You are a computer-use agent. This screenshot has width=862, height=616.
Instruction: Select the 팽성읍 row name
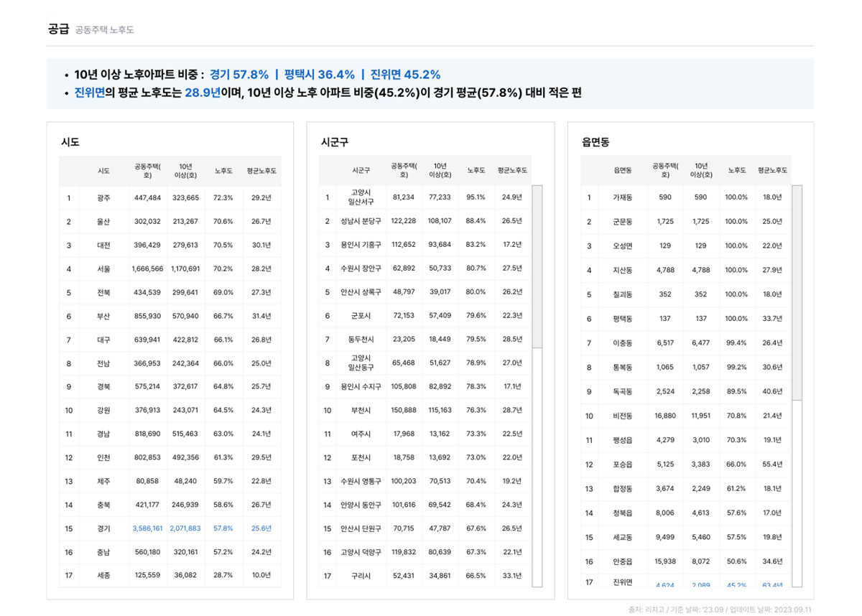point(623,440)
